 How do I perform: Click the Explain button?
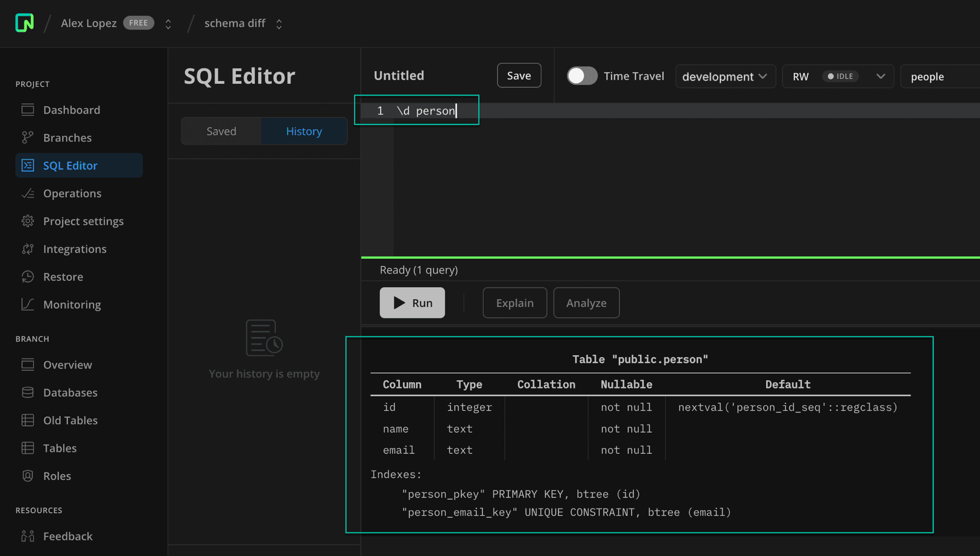pyautogui.click(x=514, y=302)
